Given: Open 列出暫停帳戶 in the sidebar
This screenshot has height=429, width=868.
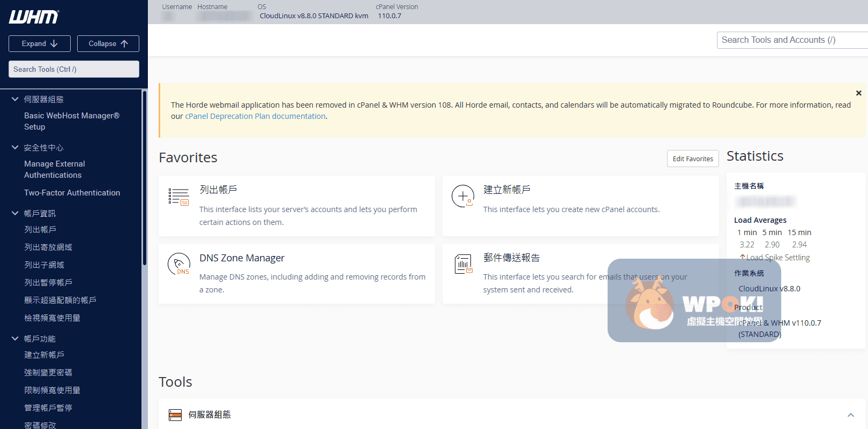Looking at the screenshot, I should (48, 282).
